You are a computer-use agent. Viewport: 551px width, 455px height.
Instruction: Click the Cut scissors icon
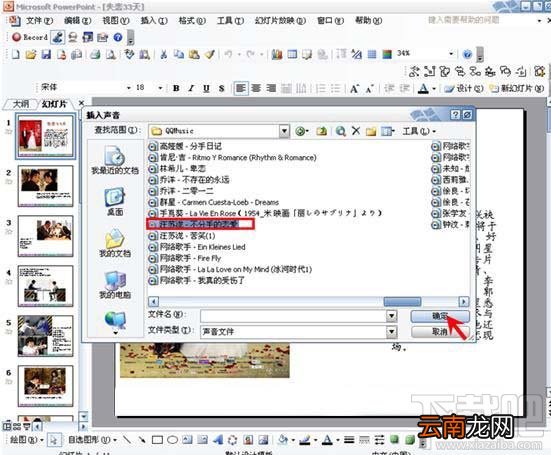163,54
